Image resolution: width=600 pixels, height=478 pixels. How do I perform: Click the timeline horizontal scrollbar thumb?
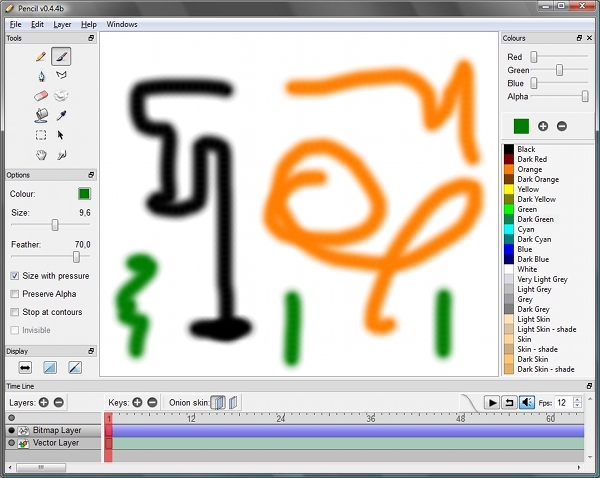pos(41,468)
